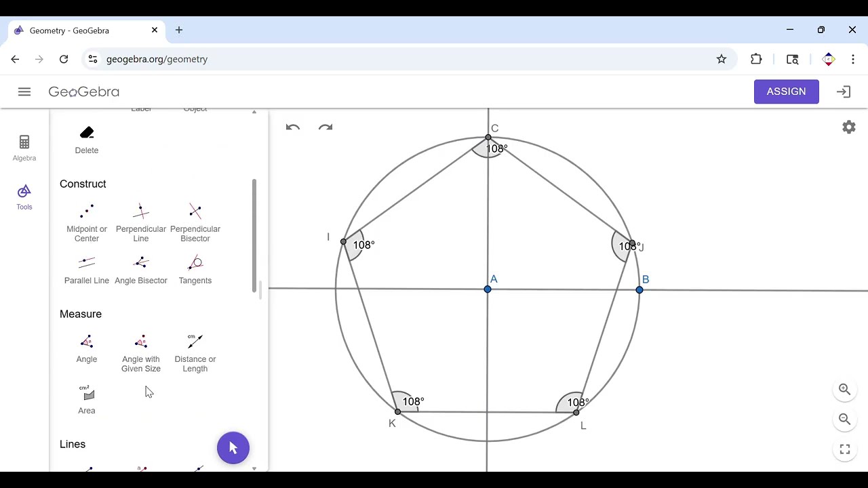Select the Area measure tool

(87, 399)
